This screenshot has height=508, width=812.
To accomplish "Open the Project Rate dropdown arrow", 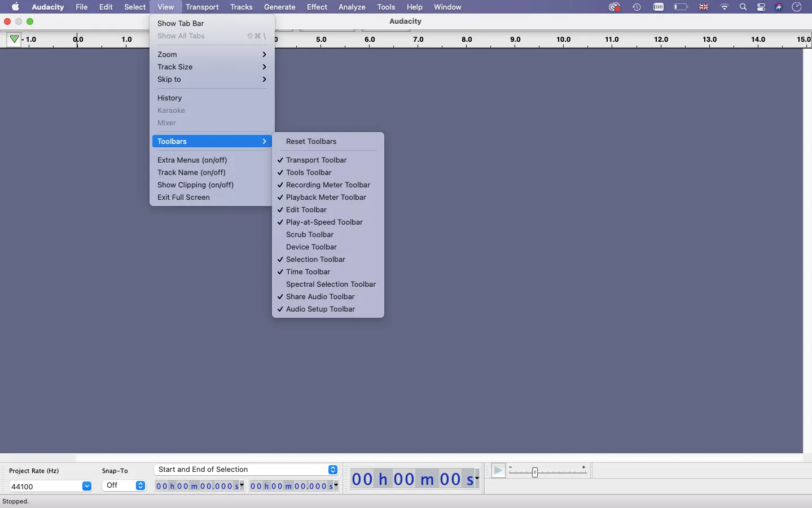I will coord(87,487).
